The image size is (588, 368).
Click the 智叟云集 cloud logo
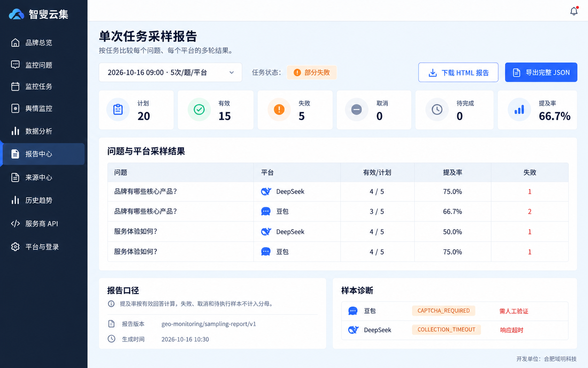coord(16,14)
